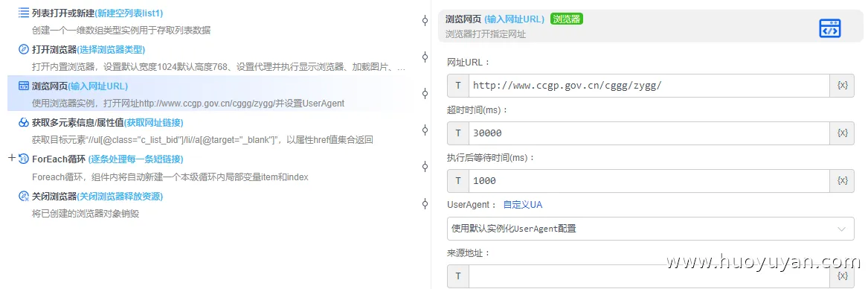Click the list icon beside 列表打开或新建
This screenshot has height=289, width=868.
24,12
